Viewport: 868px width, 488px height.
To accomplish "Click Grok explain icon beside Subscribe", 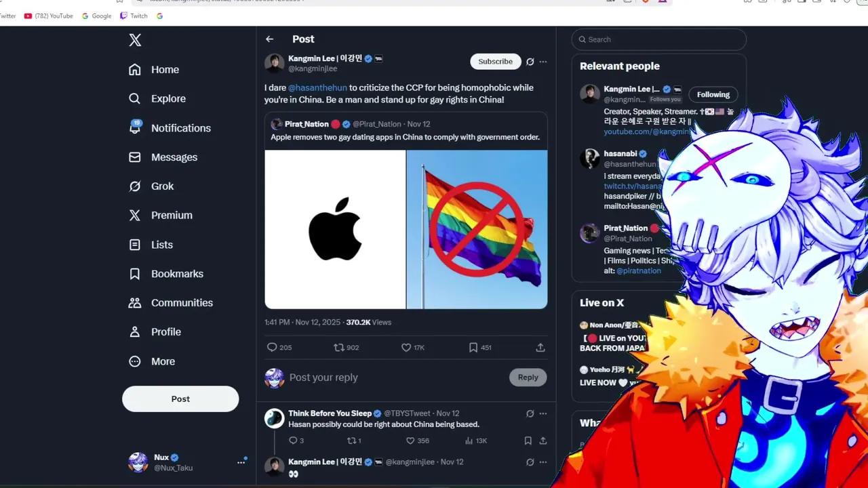I will tap(530, 62).
